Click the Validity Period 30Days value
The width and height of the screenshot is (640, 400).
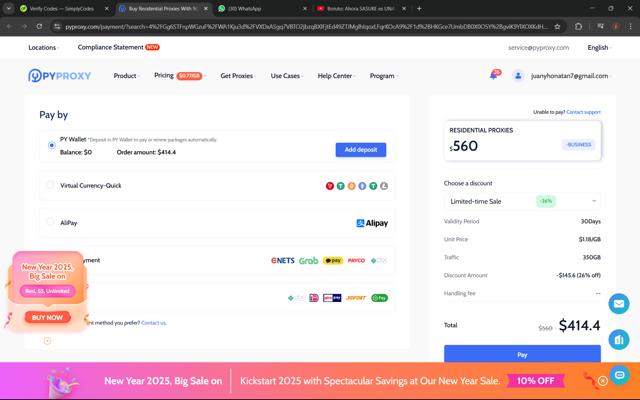coord(591,222)
